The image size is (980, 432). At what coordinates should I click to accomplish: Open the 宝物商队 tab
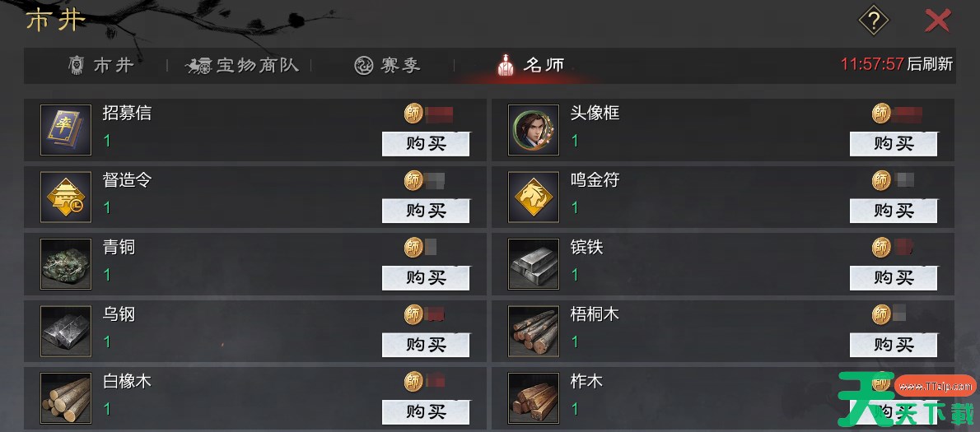(x=242, y=65)
